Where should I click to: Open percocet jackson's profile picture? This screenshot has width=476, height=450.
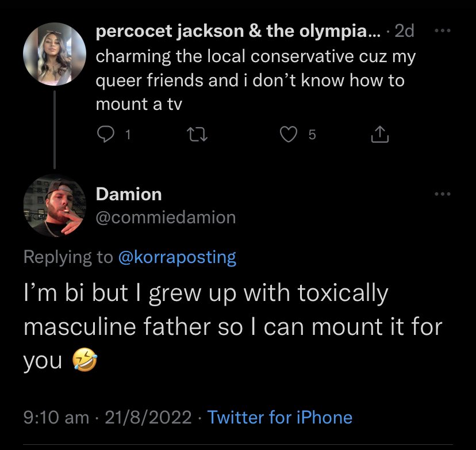(55, 54)
